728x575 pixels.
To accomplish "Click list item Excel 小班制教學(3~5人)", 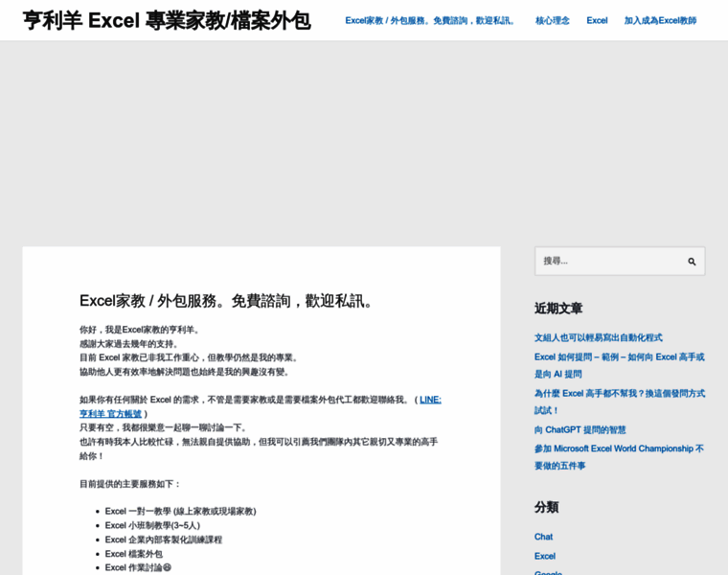I will click(152, 525).
